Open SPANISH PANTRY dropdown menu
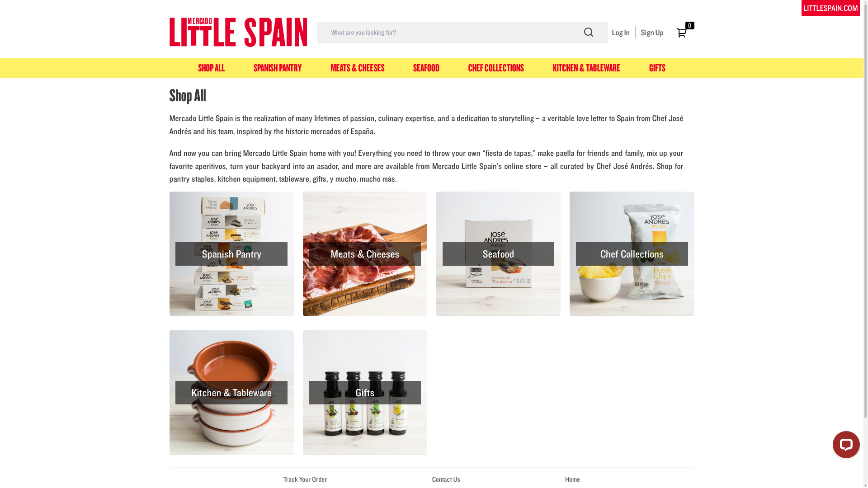 pyautogui.click(x=277, y=67)
